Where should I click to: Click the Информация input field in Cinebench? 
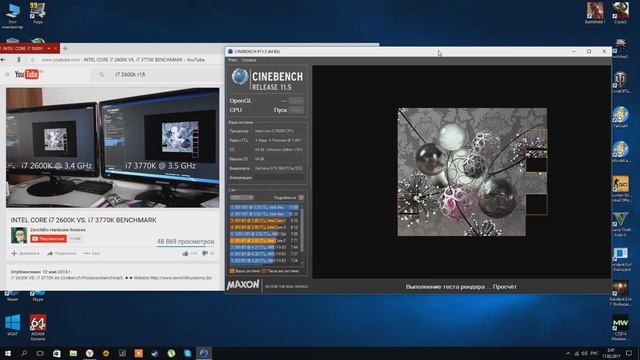pos(280,178)
